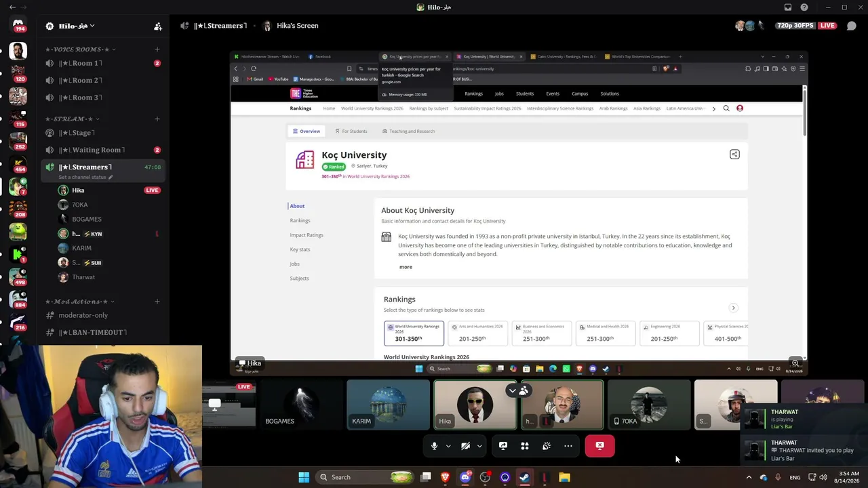The image size is (868, 488).
Task: Click Key stats in page side navigation
Action: 300,249
